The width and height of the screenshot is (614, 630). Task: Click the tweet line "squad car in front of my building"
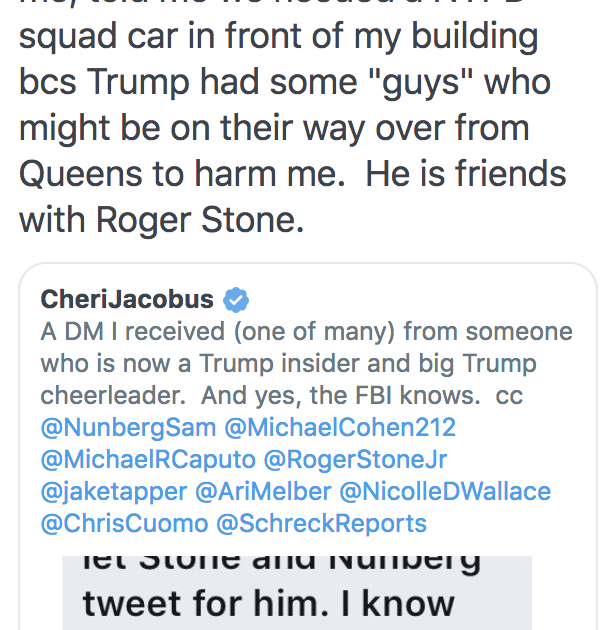click(278, 37)
